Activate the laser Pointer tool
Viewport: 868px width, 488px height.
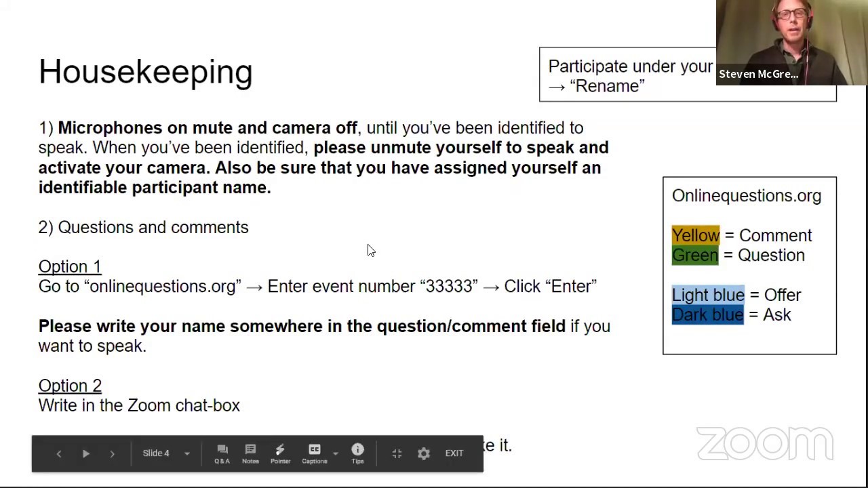[x=280, y=454]
